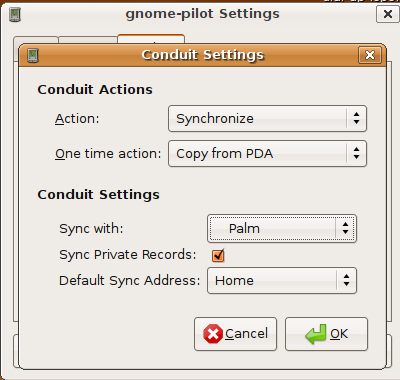Image resolution: width=400 pixels, height=380 pixels.
Task: Click the PDA icon in gnome-pilot Settings titlebar
Action: point(15,14)
